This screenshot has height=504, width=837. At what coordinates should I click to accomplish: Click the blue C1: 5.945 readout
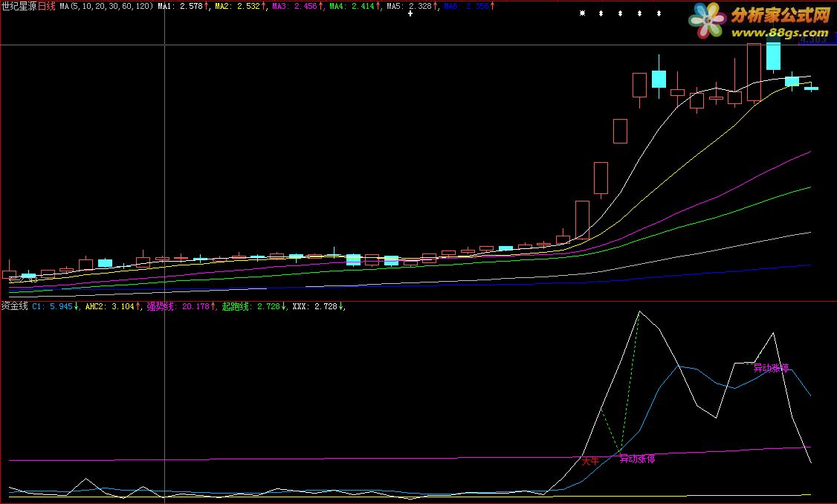[52, 306]
